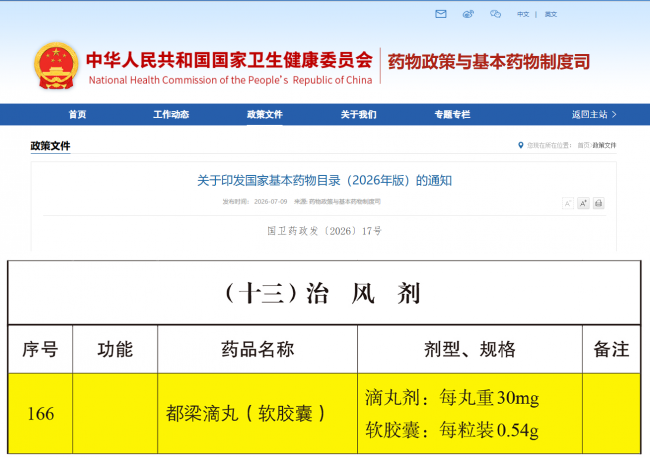This screenshot has height=458, width=650.
Task: Open the 专题专栏 navigation item
Action: (452, 114)
